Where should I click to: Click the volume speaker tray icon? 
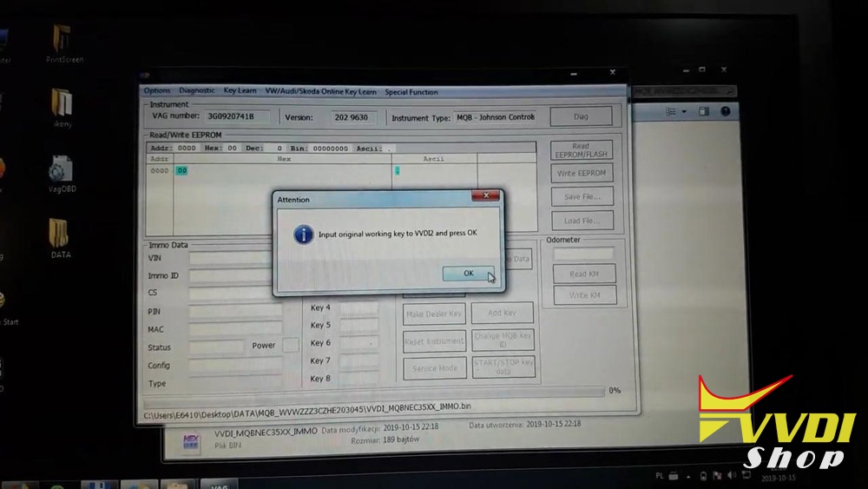(732, 475)
